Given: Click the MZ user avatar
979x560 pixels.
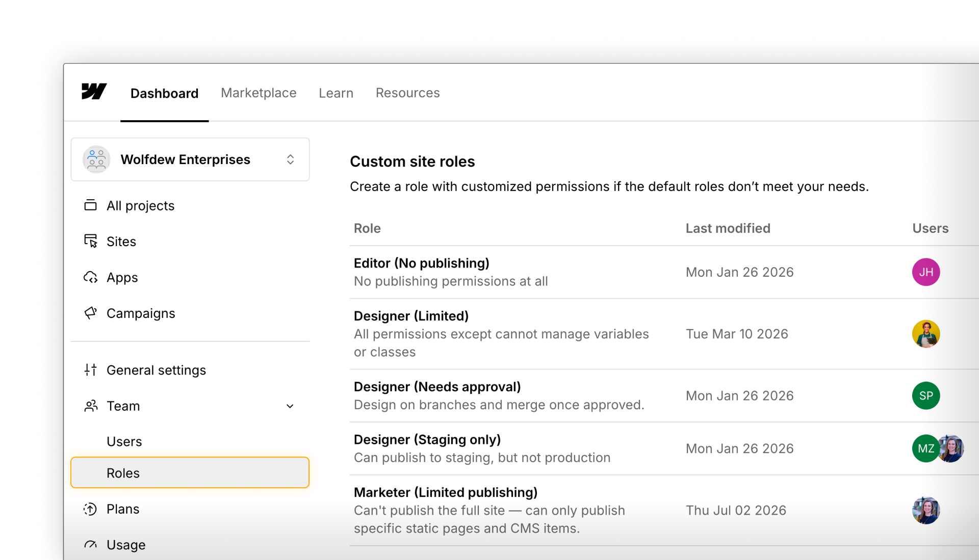Looking at the screenshot, I should (925, 448).
